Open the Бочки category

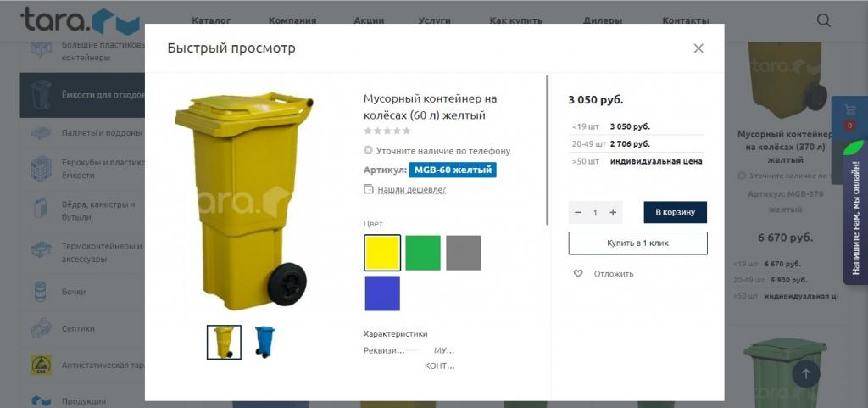pos(74,292)
